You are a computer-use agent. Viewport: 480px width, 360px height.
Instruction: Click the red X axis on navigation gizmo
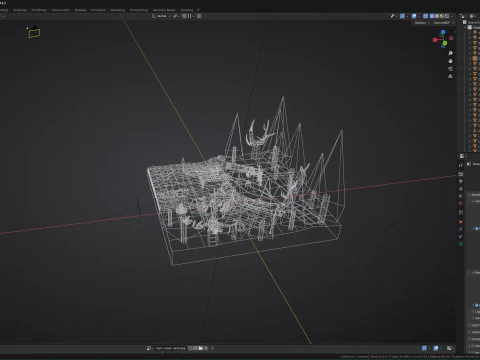(435, 40)
